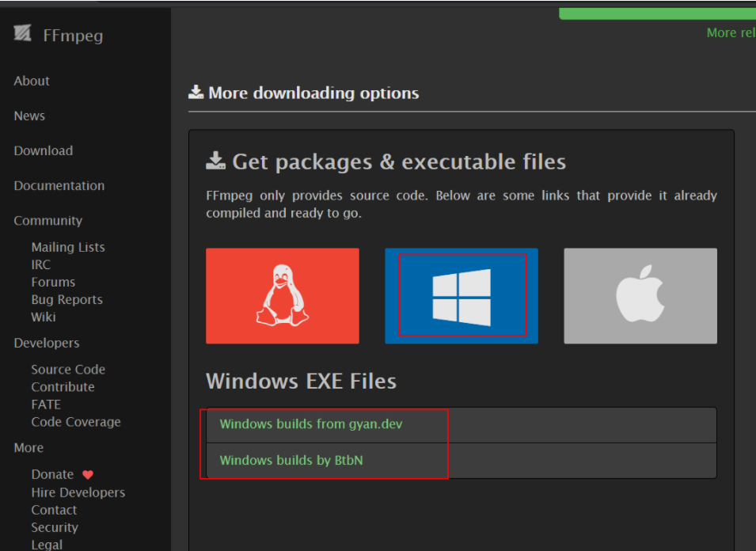This screenshot has width=756, height=551.
Task: Open the Bug Reports link
Action: point(67,300)
